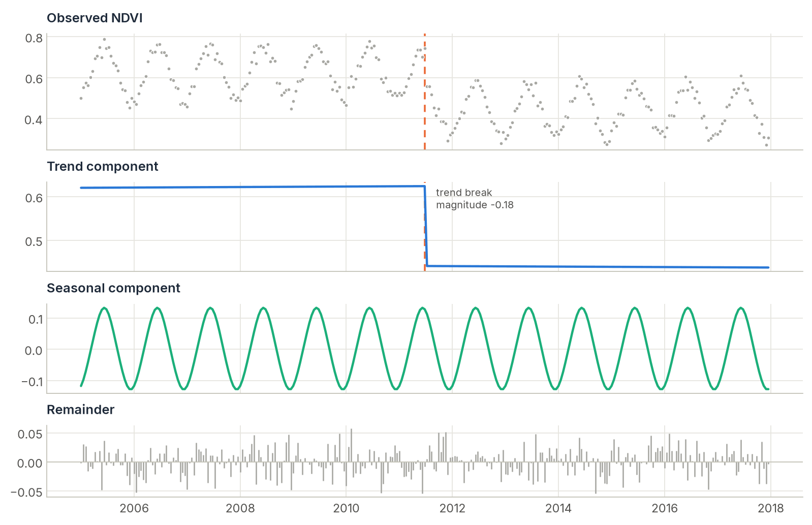
Task: Click the 0.5 tick on trend axis
Action: tap(34, 241)
